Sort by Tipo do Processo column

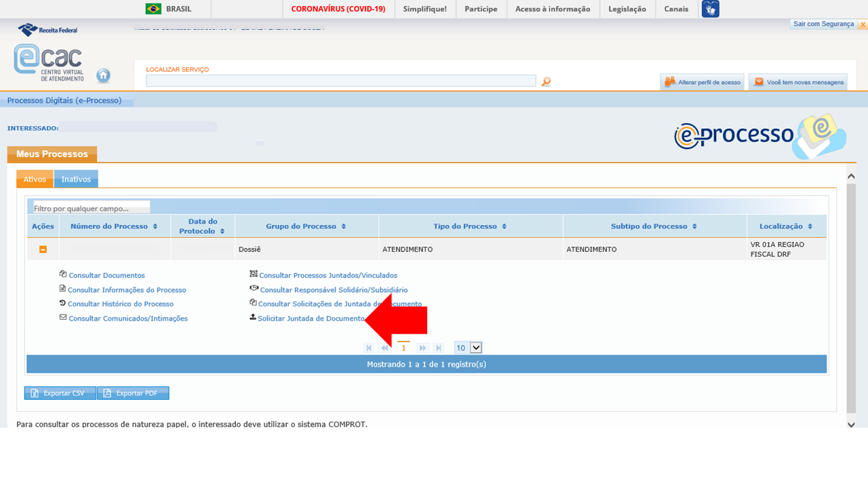coord(470,226)
